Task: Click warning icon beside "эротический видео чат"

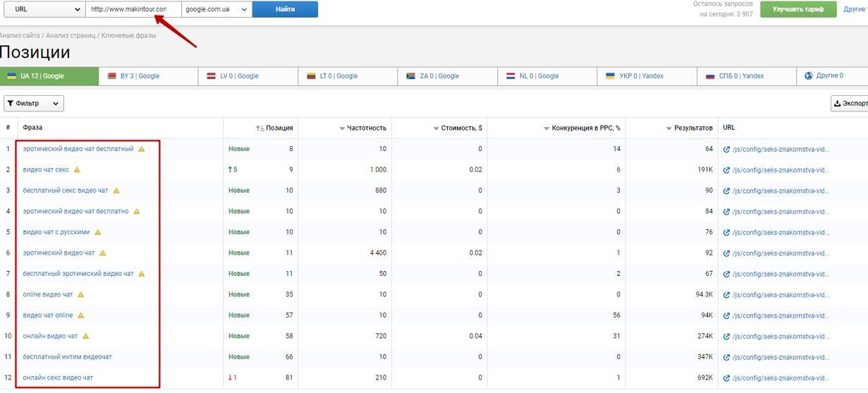Action: pos(102,253)
